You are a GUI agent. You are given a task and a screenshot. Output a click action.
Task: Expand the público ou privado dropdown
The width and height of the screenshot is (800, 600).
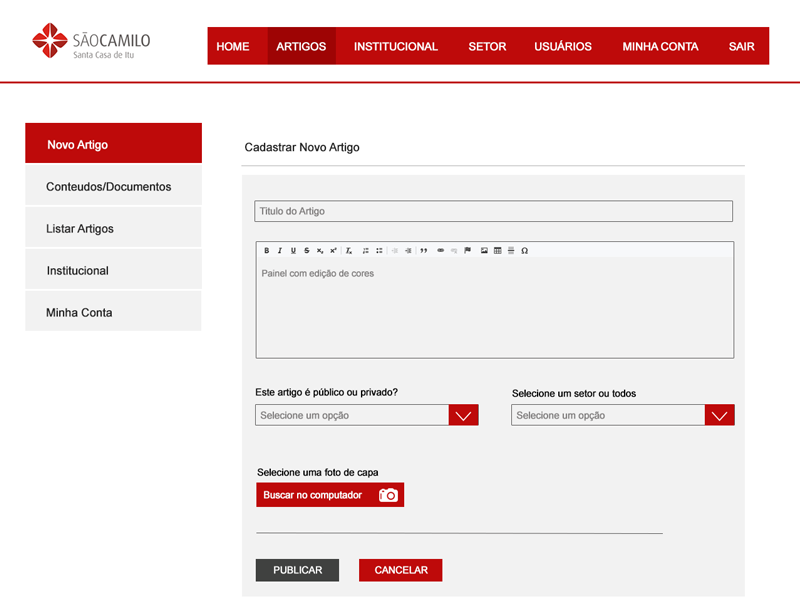[463, 415]
